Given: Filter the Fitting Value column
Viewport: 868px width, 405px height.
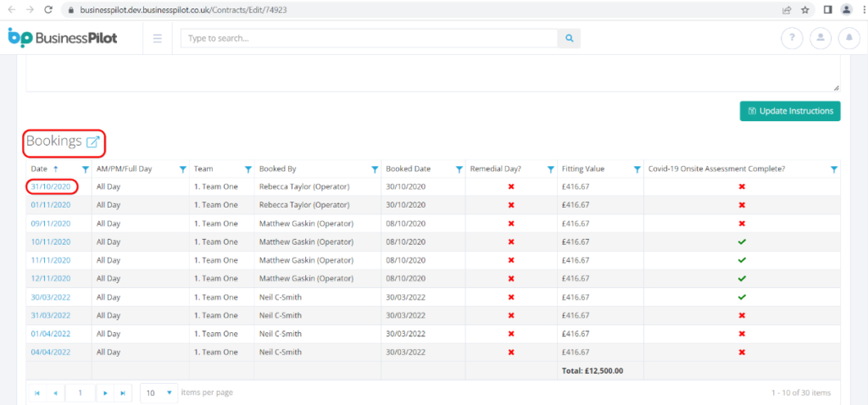Looking at the screenshot, I should coord(637,169).
